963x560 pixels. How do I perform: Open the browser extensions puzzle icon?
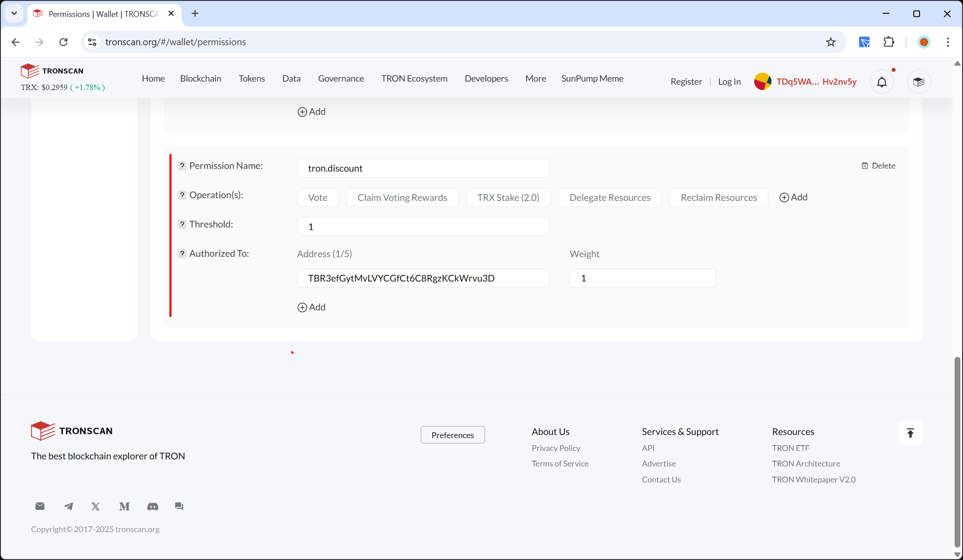click(889, 42)
